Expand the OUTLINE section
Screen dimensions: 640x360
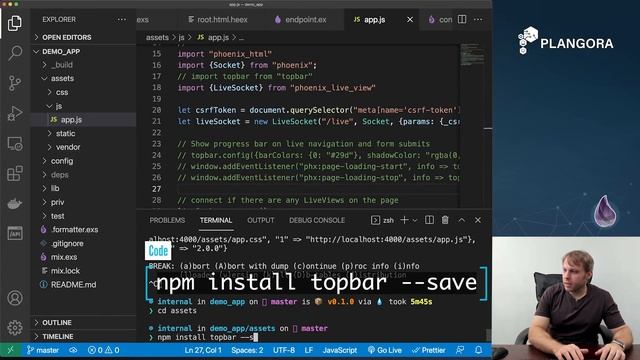[84, 322]
